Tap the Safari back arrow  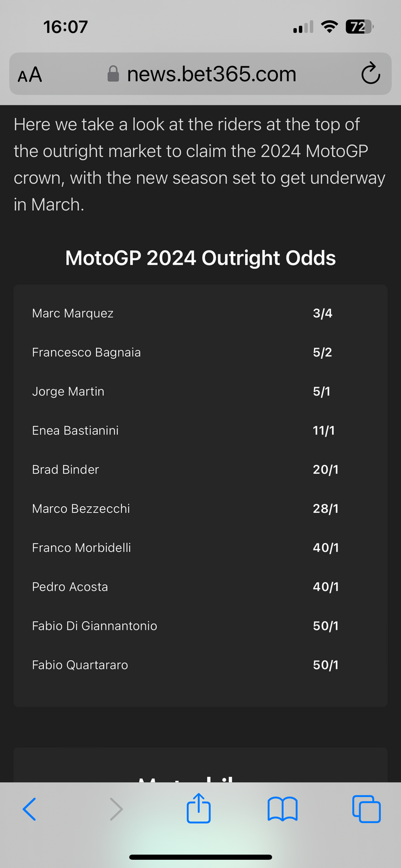[x=30, y=809]
